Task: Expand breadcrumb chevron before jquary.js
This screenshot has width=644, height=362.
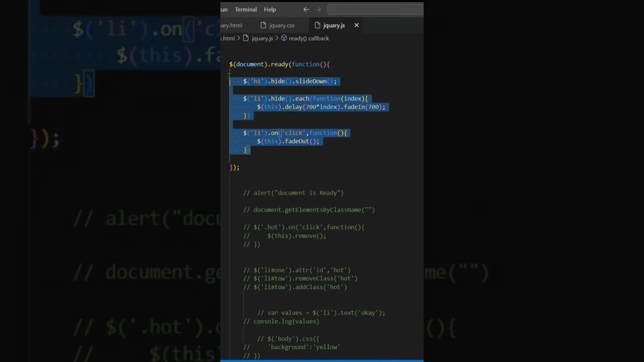Action: point(238,38)
